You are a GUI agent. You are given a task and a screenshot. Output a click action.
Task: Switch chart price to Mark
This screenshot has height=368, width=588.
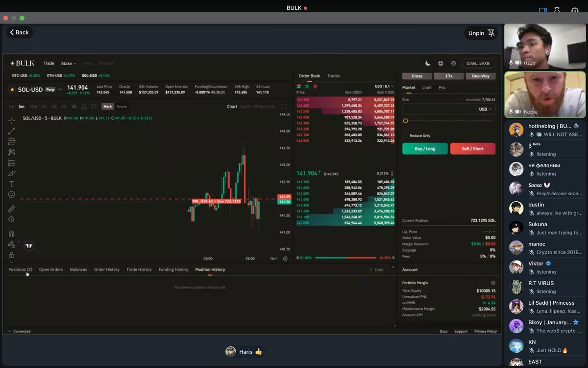coord(107,106)
